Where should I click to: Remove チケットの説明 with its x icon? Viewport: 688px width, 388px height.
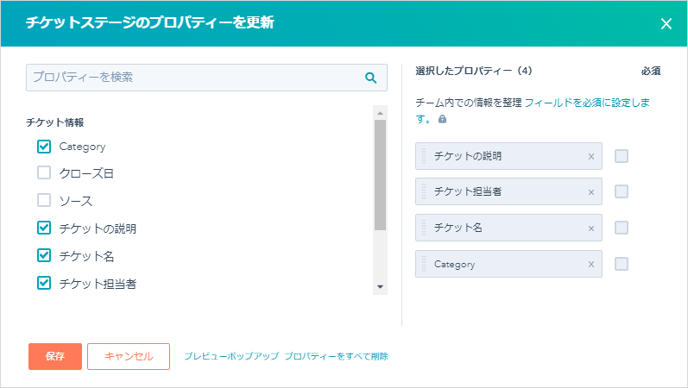(591, 156)
